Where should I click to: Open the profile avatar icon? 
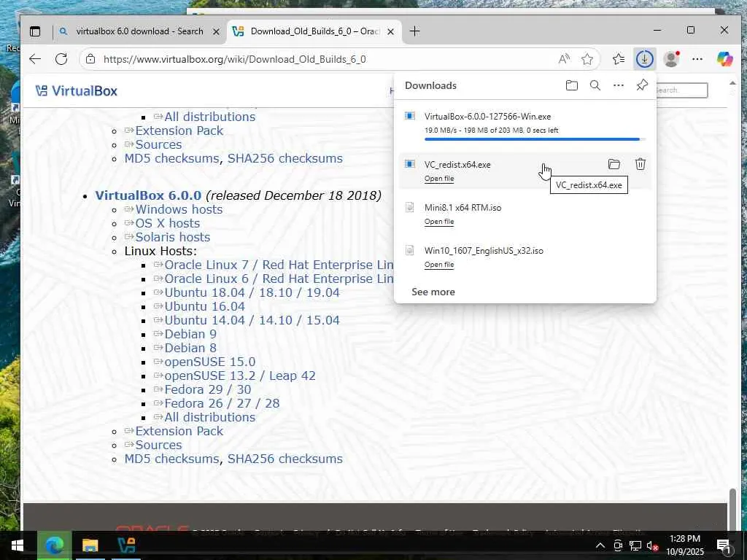672,59
